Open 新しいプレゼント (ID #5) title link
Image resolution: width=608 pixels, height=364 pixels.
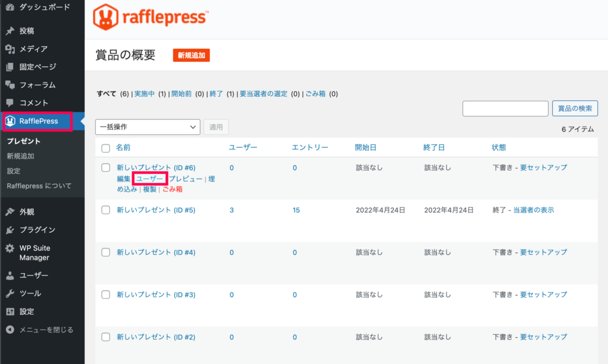[156, 210]
